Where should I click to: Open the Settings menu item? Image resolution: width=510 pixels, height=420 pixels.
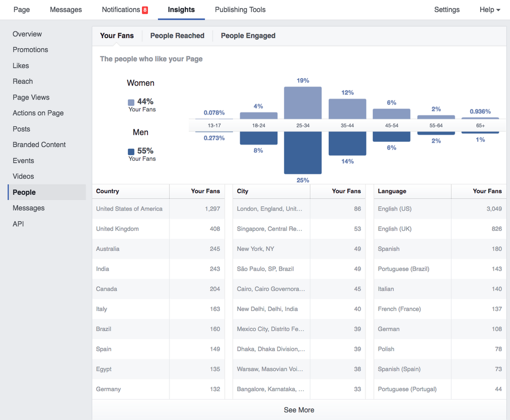[x=447, y=9]
